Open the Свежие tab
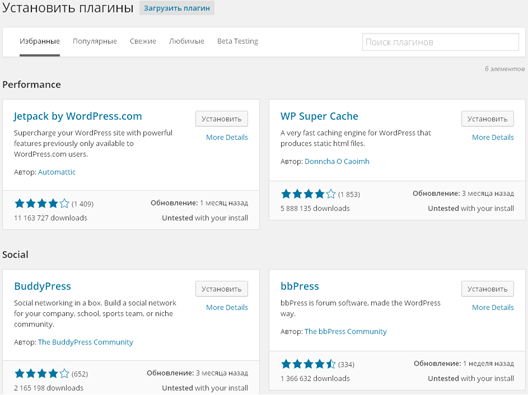528x395 pixels. [143, 41]
